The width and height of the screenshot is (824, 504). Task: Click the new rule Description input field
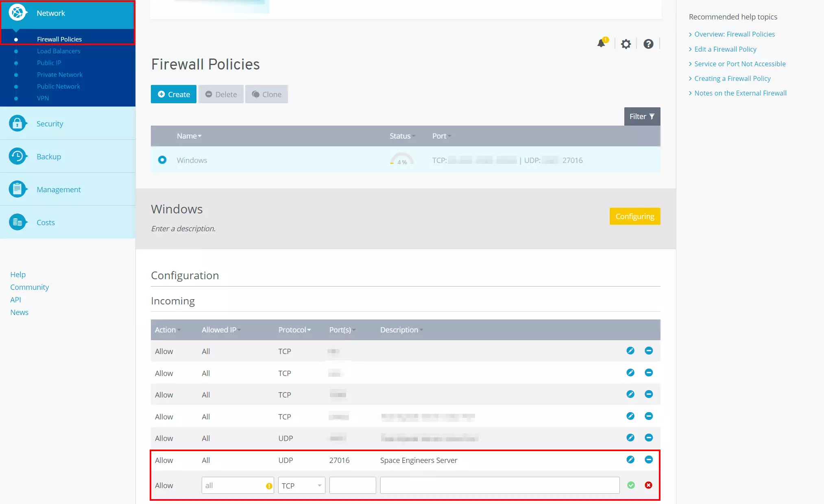[500, 485]
